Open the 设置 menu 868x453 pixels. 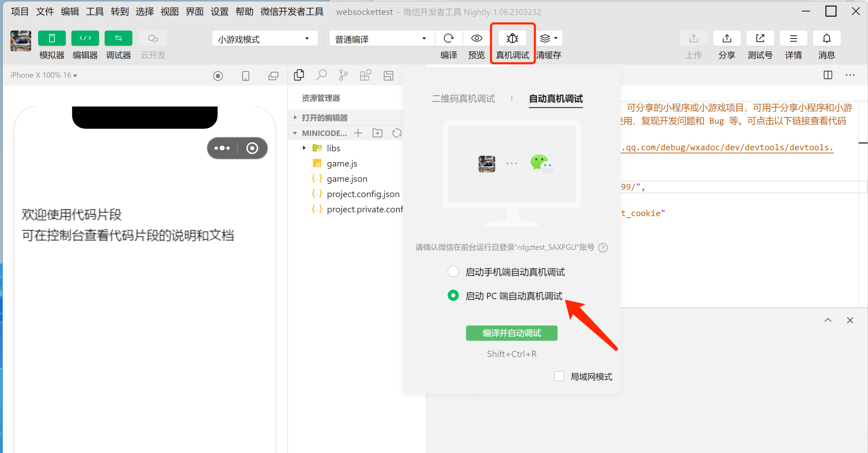pos(219,12)
